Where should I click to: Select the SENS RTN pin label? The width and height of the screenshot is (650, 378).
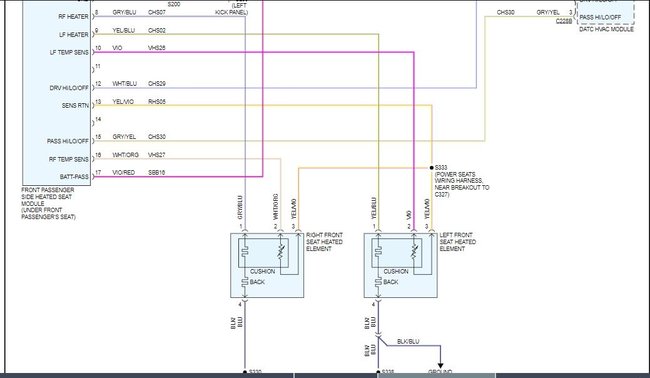pos(75,106)
